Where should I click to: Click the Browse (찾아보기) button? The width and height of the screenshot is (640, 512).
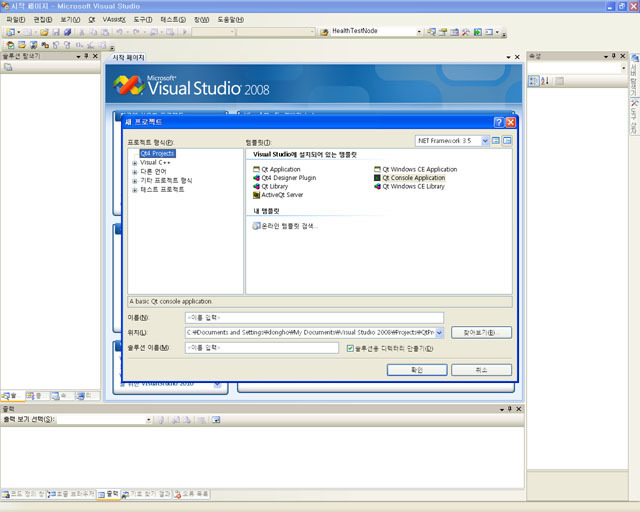[x=481, y=332]
